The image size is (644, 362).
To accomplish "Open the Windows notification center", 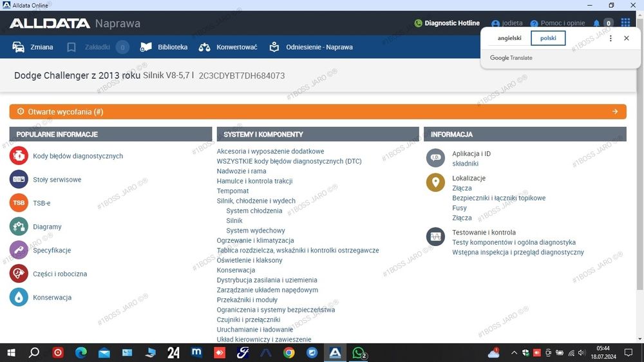I will coord(629,352).
